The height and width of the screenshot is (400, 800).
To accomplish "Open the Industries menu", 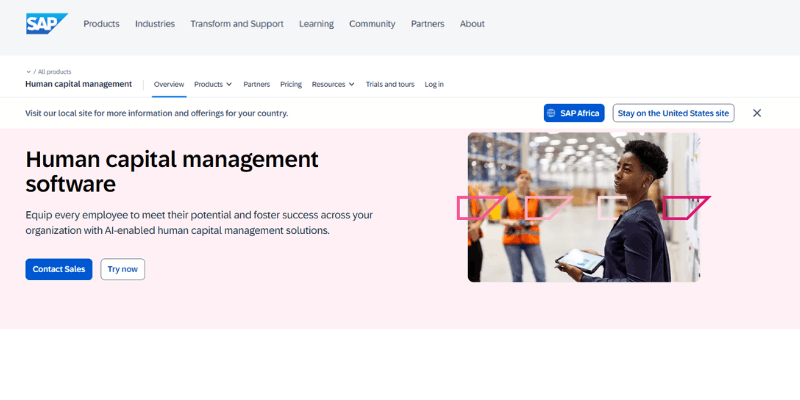I will pos(155,24).
